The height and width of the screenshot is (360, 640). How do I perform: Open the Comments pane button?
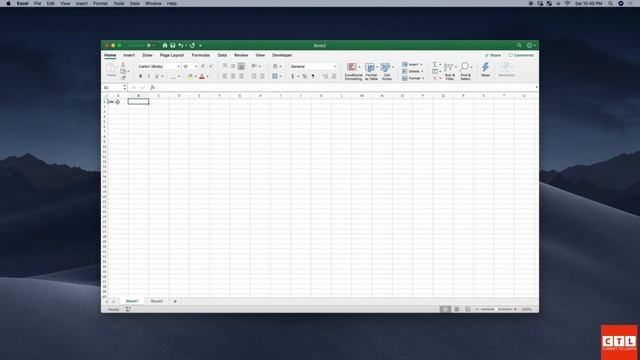coord(521,55)
